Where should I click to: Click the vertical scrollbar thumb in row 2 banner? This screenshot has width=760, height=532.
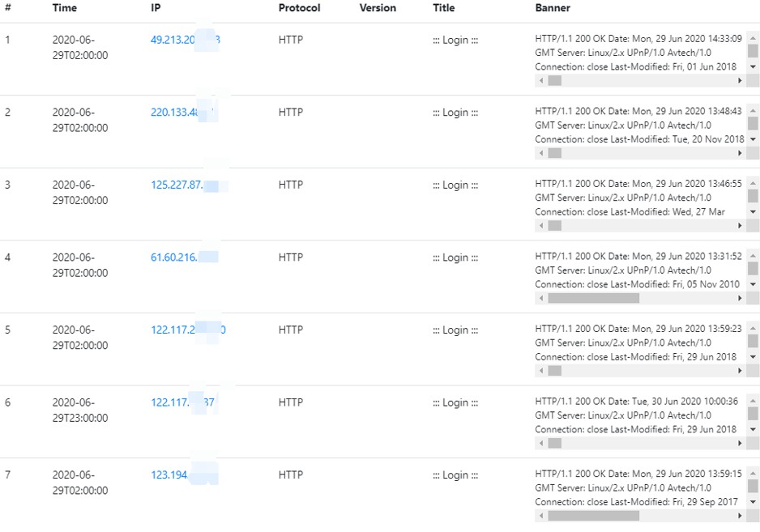pyautogui.click(x=753, y=123)
